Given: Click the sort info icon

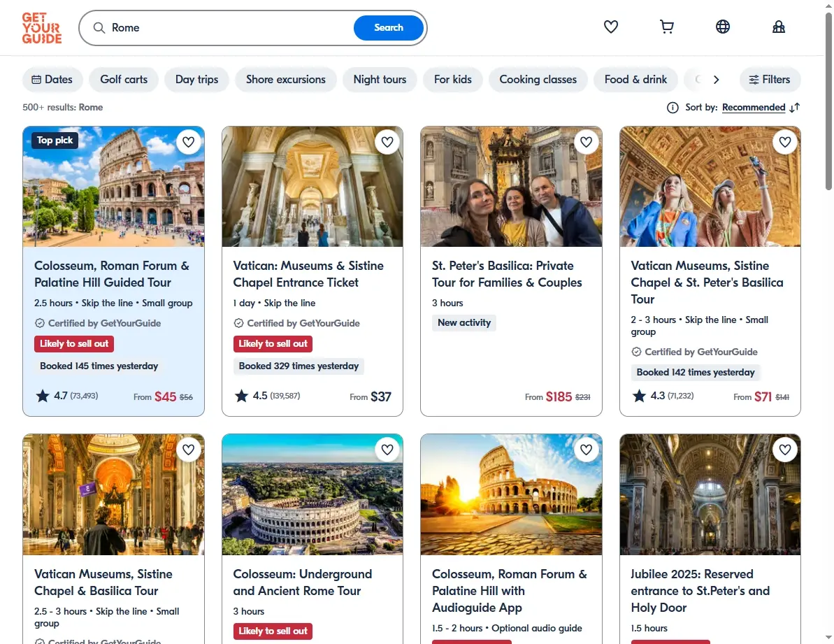Looking at the screenshot, I should pos(673,108).
